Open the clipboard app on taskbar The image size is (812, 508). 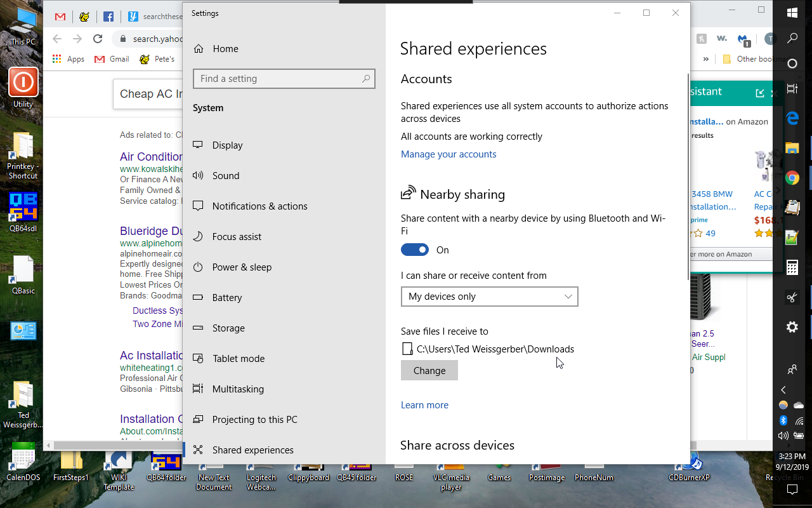pos(792,208)
